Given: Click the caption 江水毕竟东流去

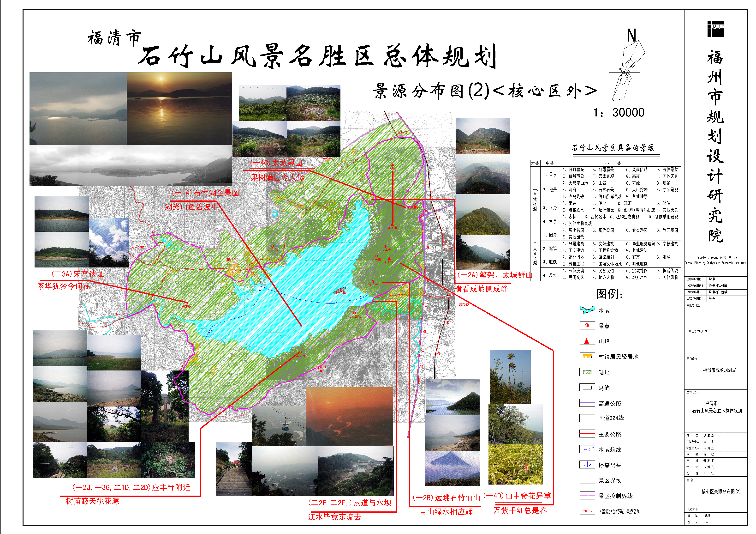Looking at the screenshot, I should click(x=334, y=516).
